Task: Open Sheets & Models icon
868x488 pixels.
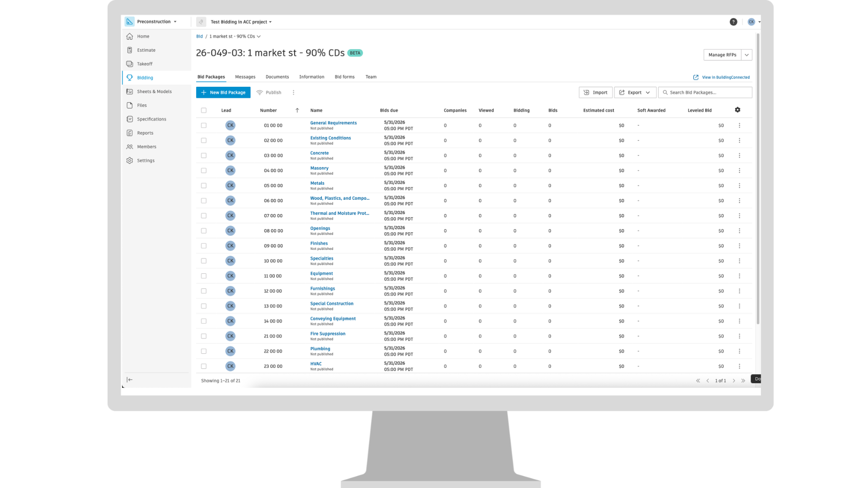Action: pos(130,91)
